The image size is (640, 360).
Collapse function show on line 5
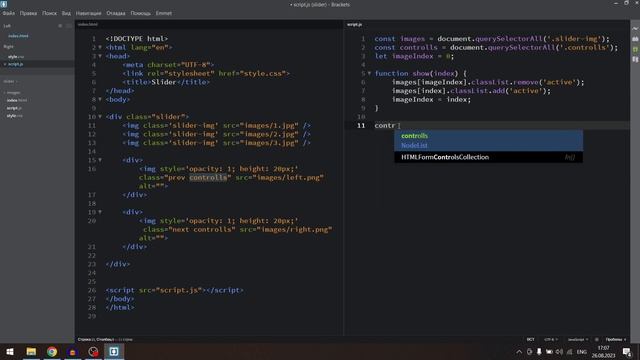tap(369, 73)
